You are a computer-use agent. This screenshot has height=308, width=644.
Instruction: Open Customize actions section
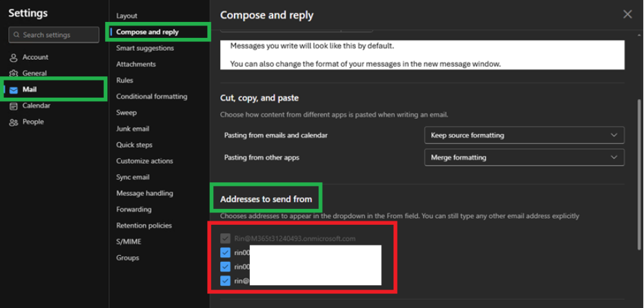pyautogui.click(x=144, y=161)
